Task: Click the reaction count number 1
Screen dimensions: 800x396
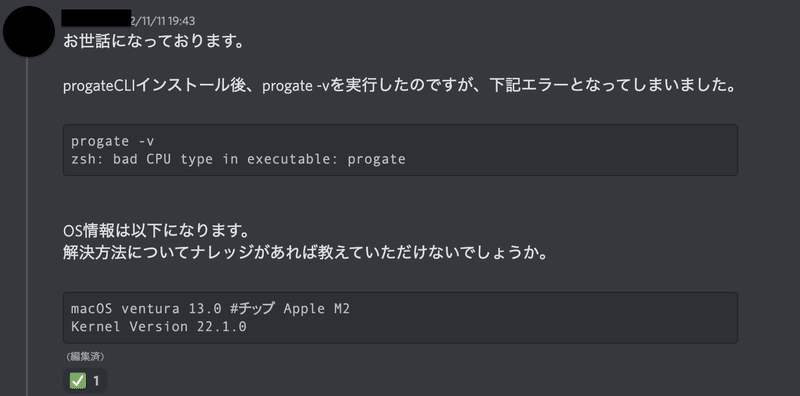Action: click(96, 381)
